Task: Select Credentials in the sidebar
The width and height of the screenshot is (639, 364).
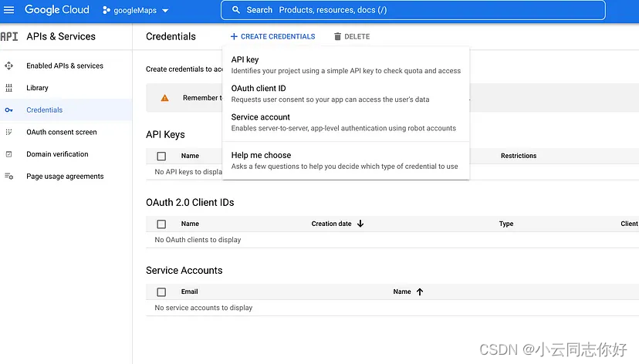Action: coord(45,110)
